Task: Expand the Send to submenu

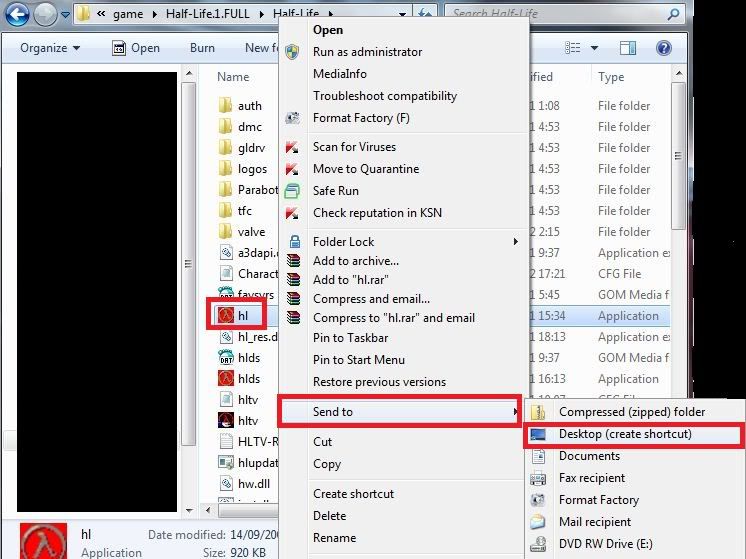Action: pyautogui.click(x=400, y=412)
